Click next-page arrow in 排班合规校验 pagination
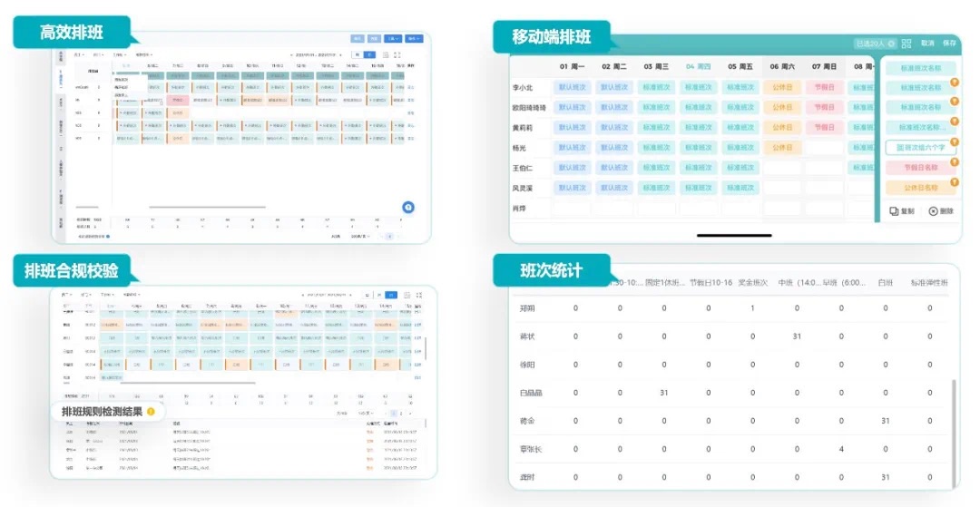The height and width of the screenshot is (507, 980). pyautogui.click(x=410, y=414)
